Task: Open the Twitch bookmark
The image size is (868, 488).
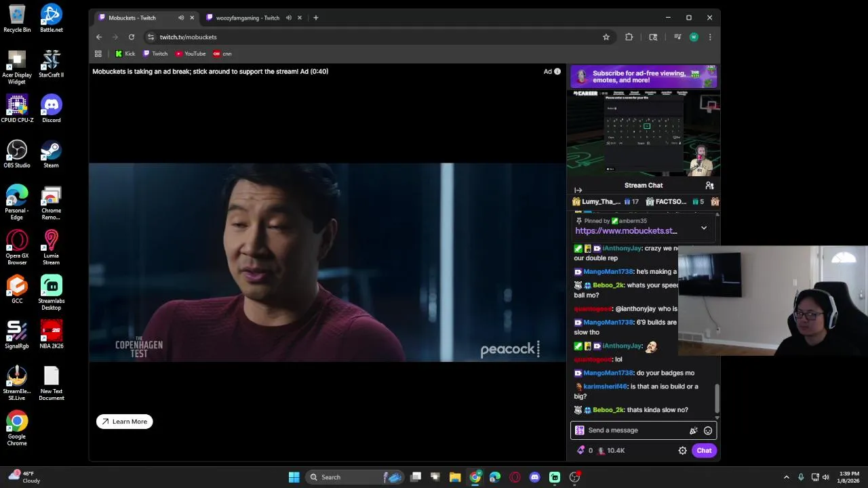Action: (155, 54)
